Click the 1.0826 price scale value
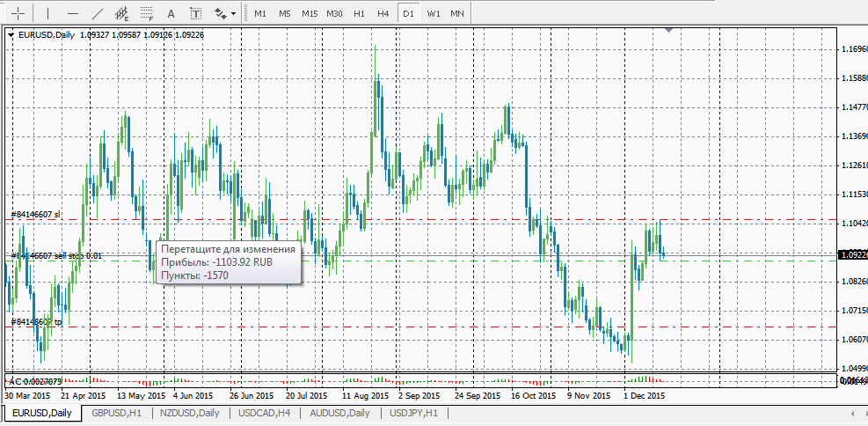Screen dimensions: 868x426 coord(855,282)
